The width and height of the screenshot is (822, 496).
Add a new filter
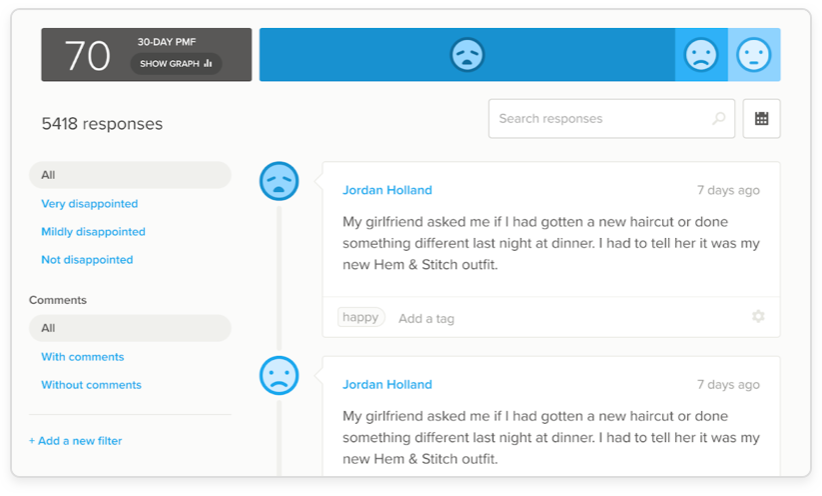[76, 441]
